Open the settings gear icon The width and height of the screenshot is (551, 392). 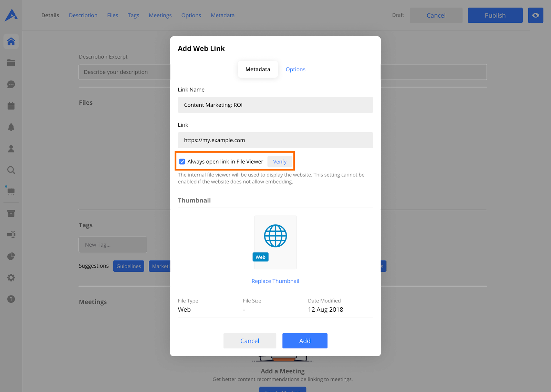click(11, 278)
